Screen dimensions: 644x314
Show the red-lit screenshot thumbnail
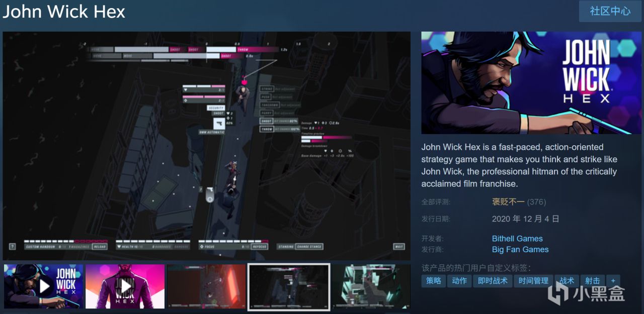coord(207,286)
